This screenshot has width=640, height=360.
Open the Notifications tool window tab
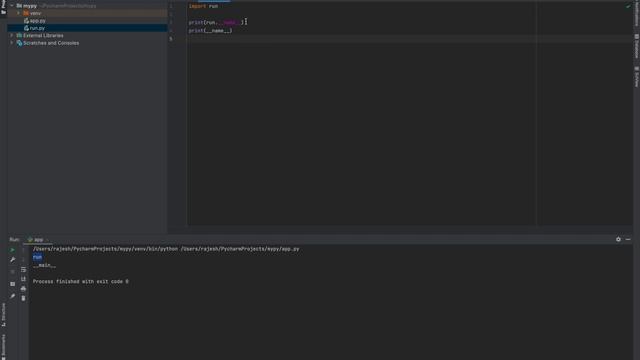[636, 14]
